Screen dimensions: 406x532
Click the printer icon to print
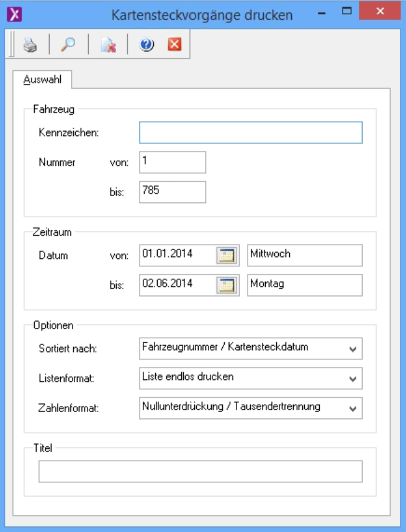pyautogui.click(x=30, y=45)
